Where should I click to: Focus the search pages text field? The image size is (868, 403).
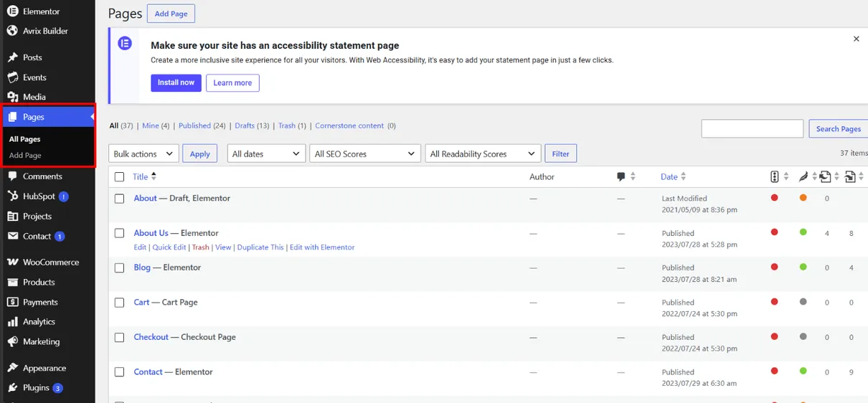tap(753, 128)
